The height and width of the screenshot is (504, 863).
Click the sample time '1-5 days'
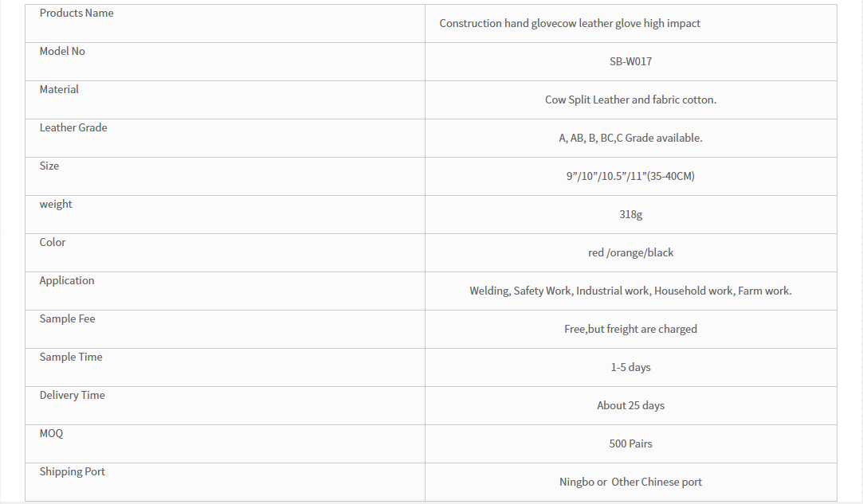point(630,367)
